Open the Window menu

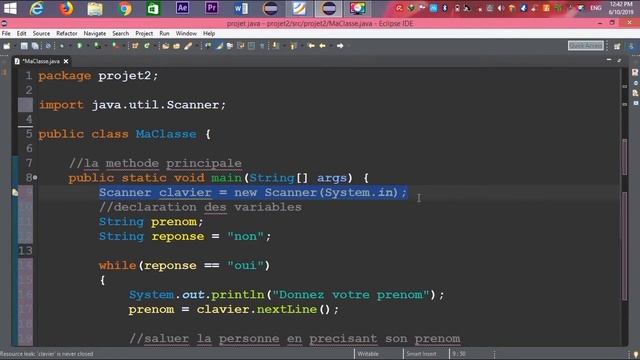[x=186, y=33]
